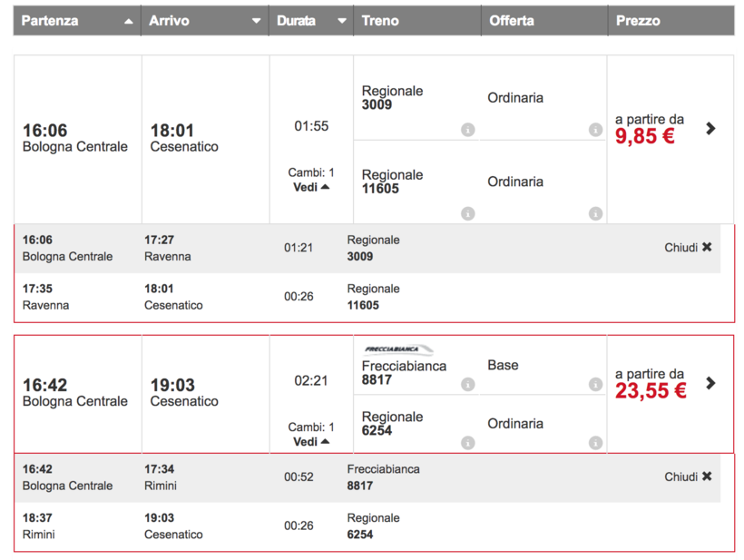
Task: Click info icon beside Frecciabianca 8817
Action: click(x=468, y=384)
